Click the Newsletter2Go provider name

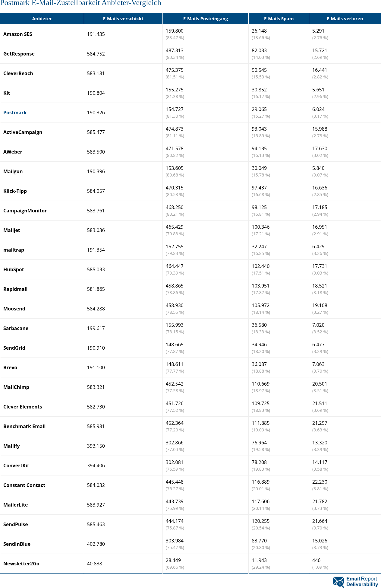[x=21, y=564]
